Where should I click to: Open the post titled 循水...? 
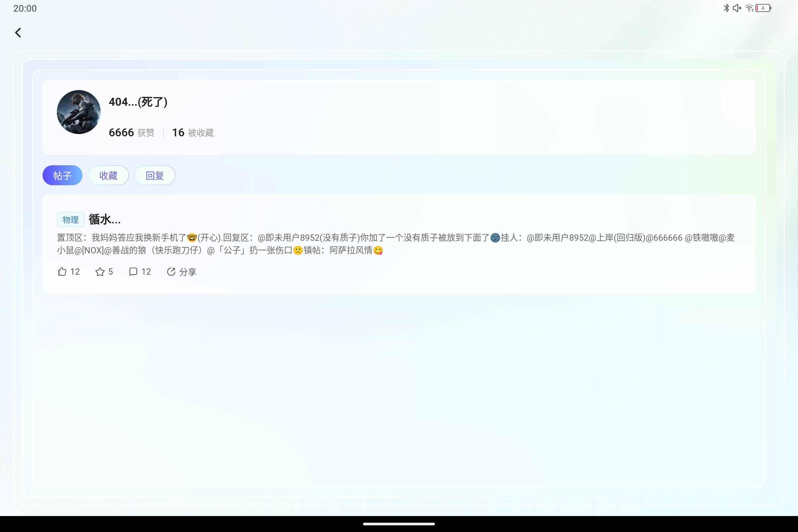pyautogui.click(x=104, y=219)
